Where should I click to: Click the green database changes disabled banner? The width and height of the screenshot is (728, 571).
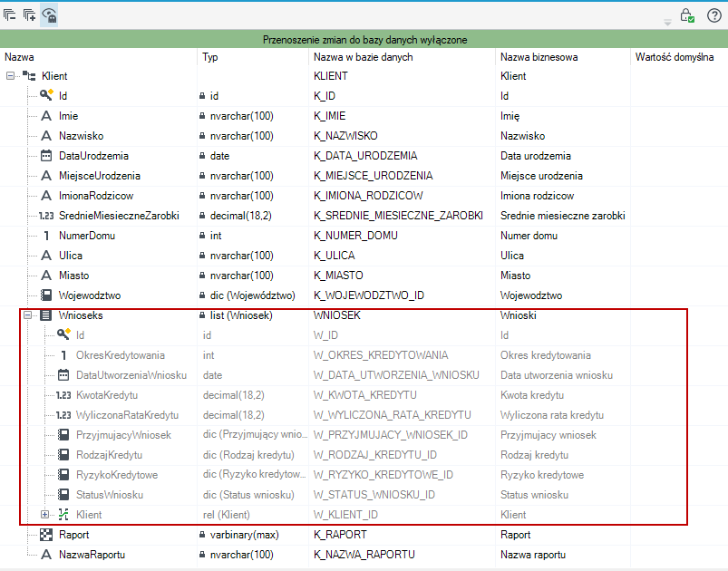tap(364, 40)
